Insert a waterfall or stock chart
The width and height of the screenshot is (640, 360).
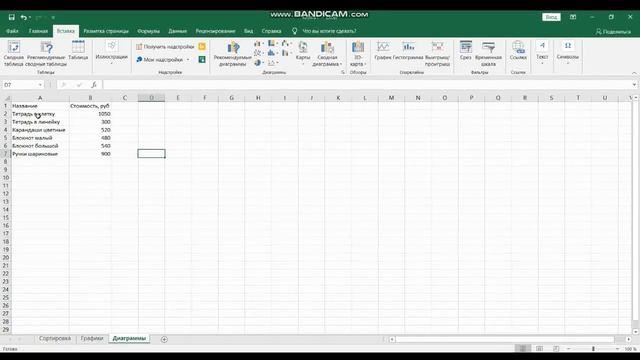(286, 43)
